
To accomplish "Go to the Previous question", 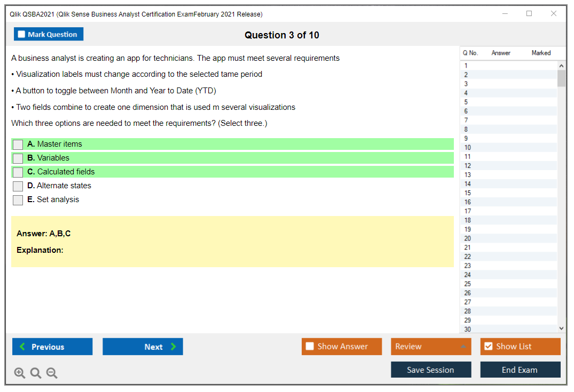I will click(52, 347).
